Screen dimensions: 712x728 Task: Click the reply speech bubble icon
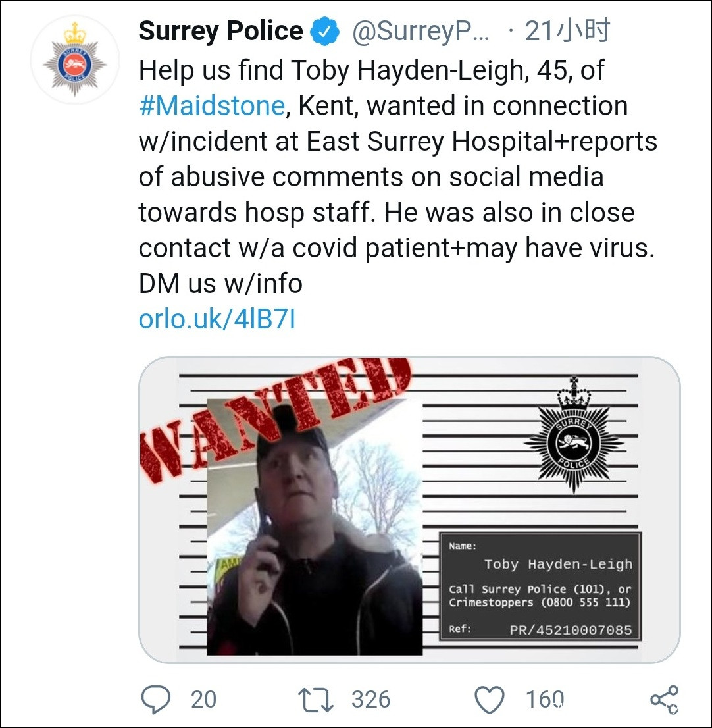point(156,699)
